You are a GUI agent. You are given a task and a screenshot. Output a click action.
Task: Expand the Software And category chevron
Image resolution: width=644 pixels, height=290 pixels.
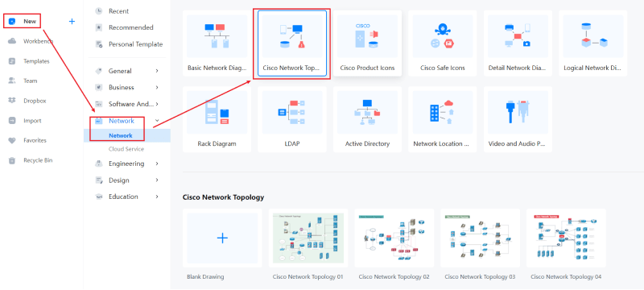point(157,104)
